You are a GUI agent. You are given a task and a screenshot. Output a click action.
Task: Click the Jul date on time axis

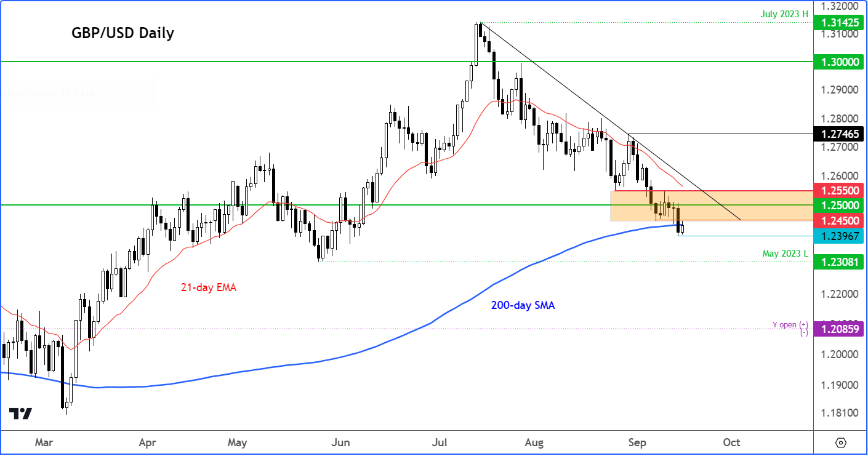click(439, 443)
